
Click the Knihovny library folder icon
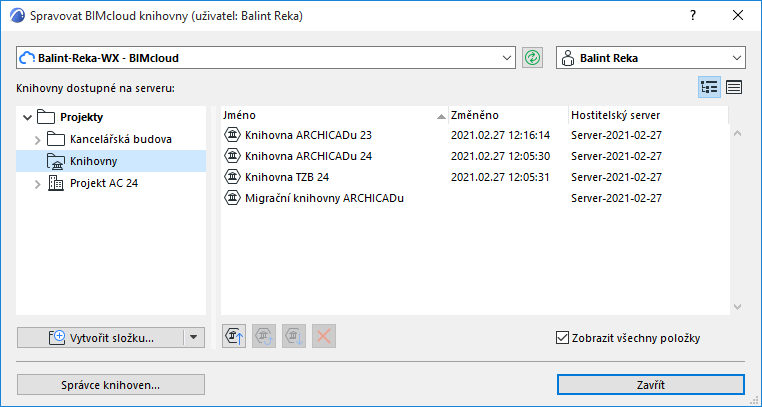tap(56, 161)
